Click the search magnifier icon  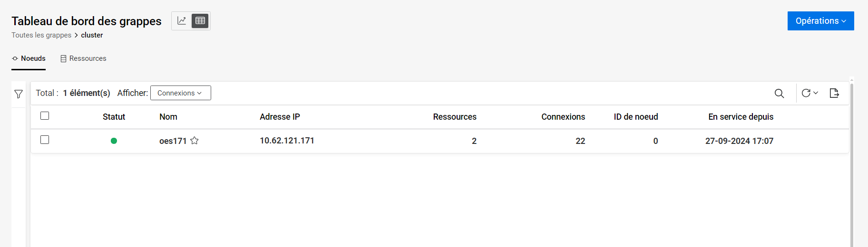click(x=779, y=94)
